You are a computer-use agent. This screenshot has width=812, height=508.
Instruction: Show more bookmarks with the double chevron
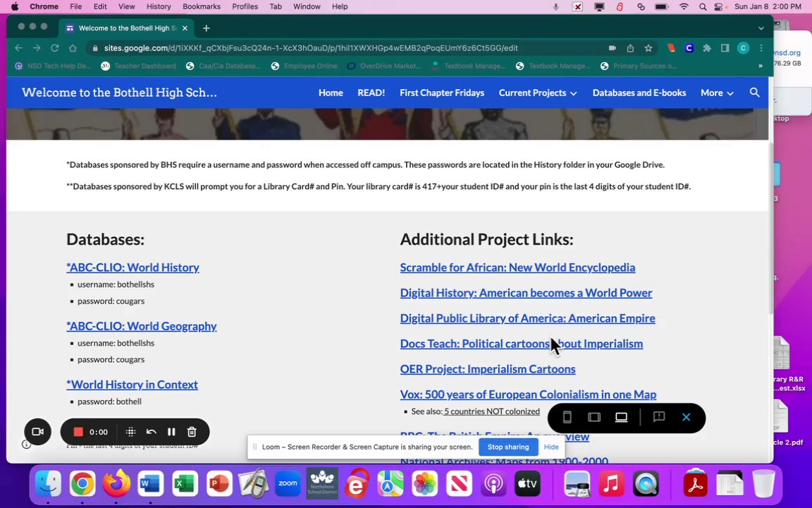(x=760, y=66)
